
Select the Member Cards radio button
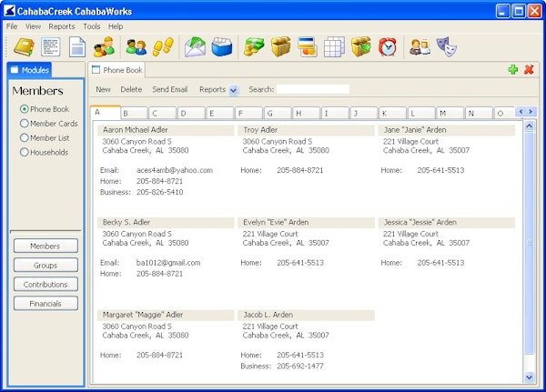click(25, 124)
